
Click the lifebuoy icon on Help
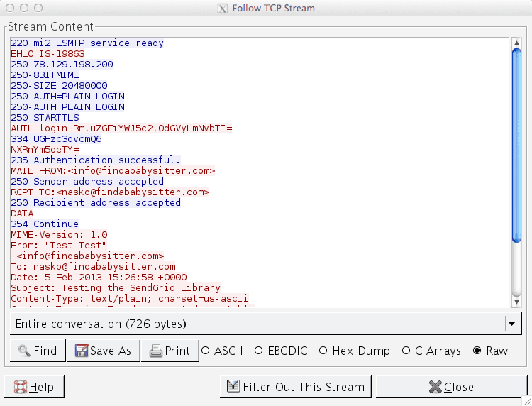point(21,387)
